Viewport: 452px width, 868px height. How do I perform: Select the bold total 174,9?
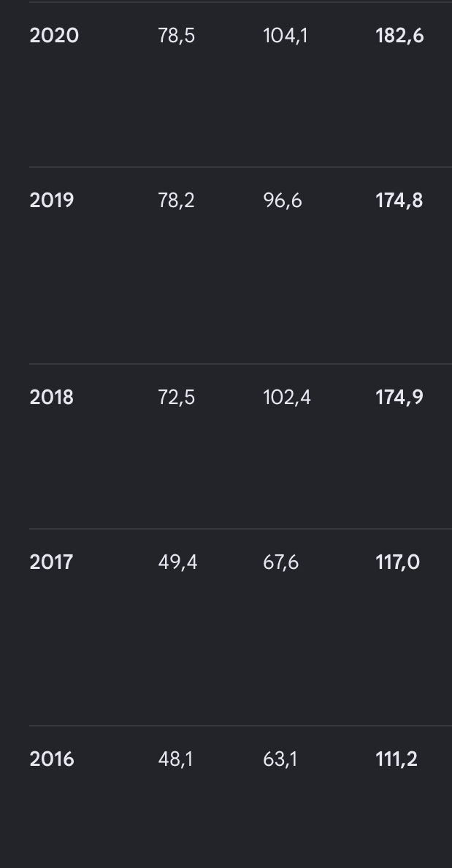[x=399, y=398]
